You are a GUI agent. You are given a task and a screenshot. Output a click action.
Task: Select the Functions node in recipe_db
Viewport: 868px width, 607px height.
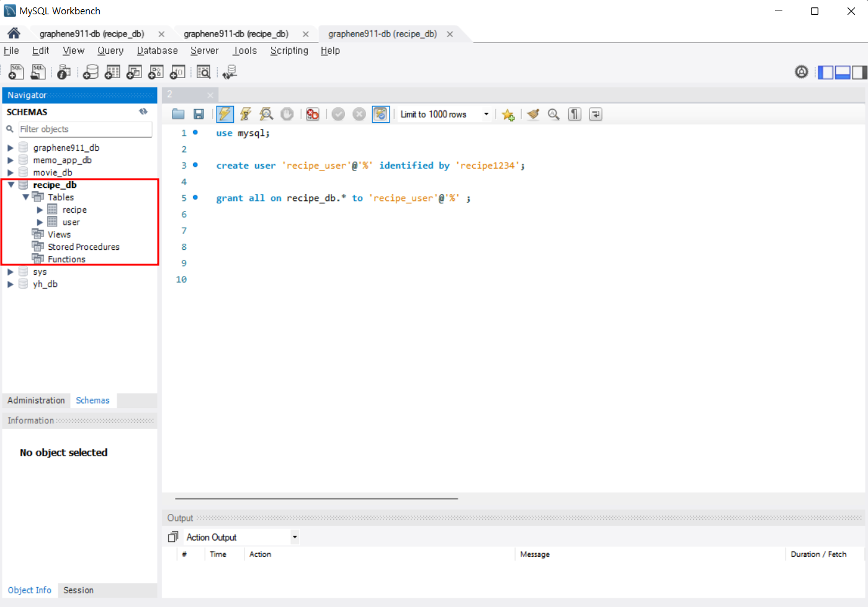tap(66, 259)
